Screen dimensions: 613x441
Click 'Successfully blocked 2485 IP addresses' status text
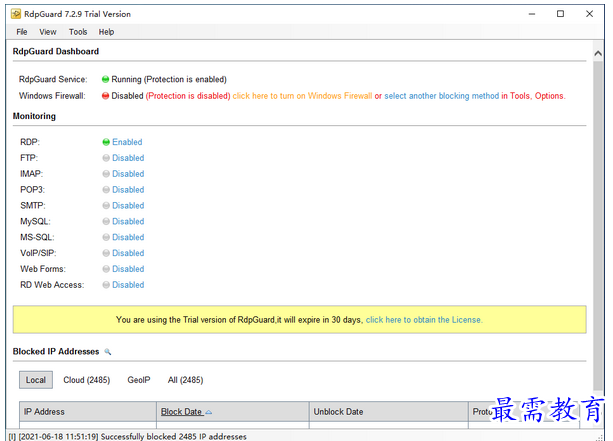click(174, 436)
